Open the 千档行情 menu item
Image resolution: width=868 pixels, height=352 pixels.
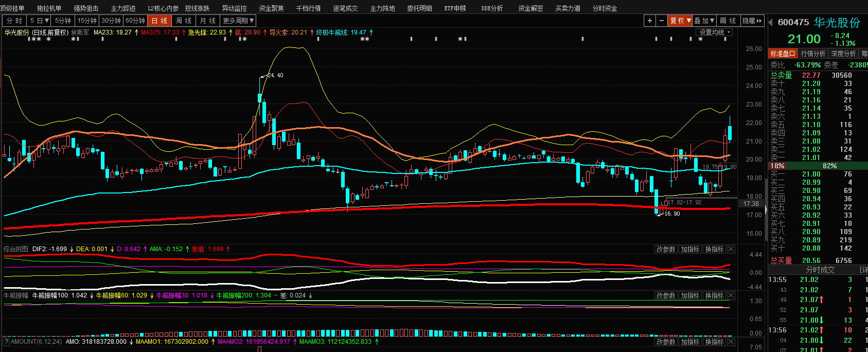point(309,8)
